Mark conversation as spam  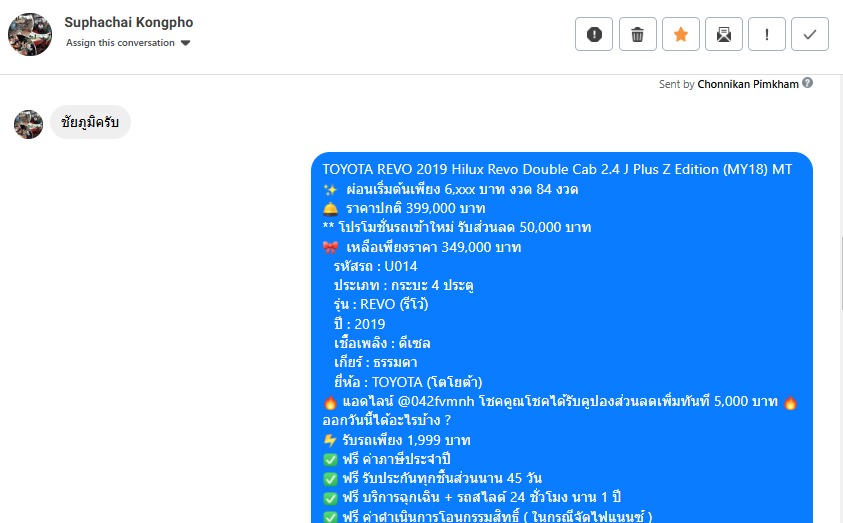[594, 34]
